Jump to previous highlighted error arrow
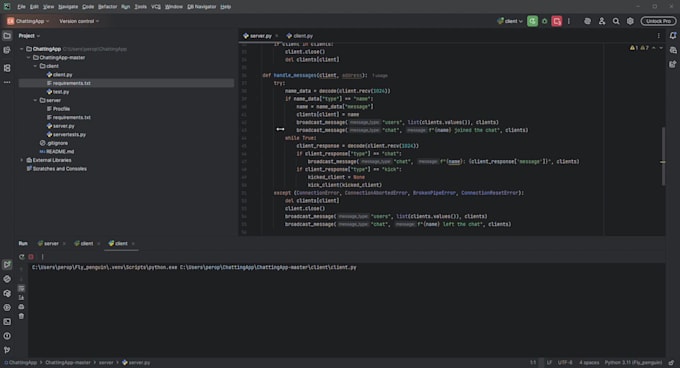The height and width of the screenshot is (368, 680). [654, 48]
